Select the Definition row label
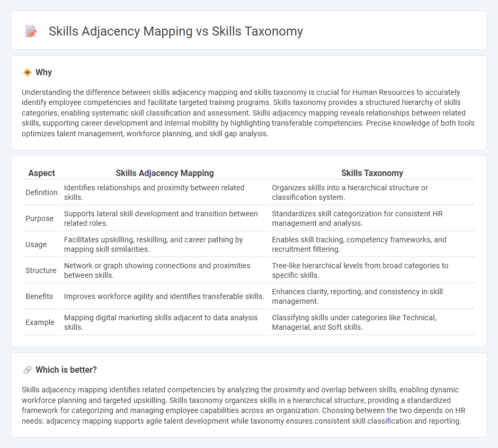498x448 pixels. coord(42,192)
